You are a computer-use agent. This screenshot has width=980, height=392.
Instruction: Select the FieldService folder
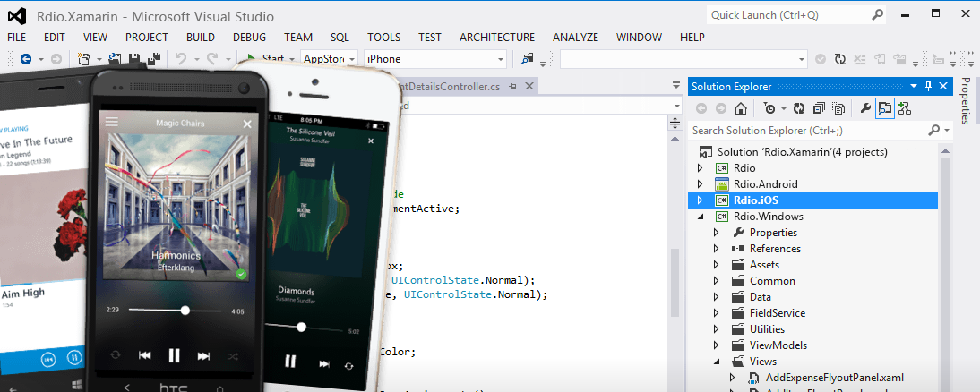(x=778, y=312)
